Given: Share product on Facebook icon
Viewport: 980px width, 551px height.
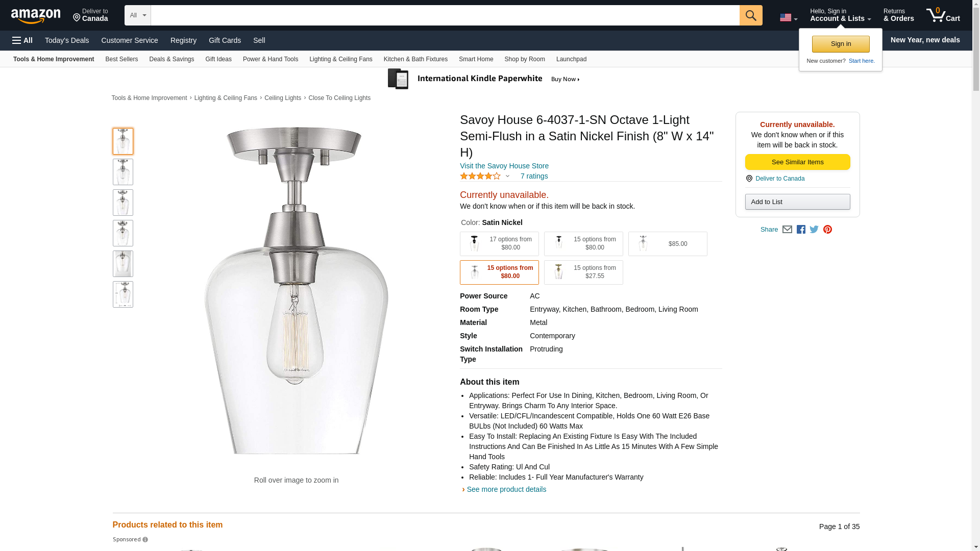Looking at the screenshot, I should (x=801, y=230).
